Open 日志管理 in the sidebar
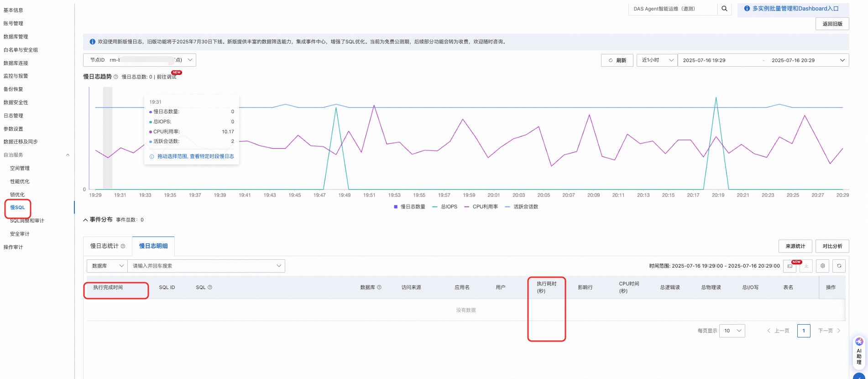 (x=13, y=116)
